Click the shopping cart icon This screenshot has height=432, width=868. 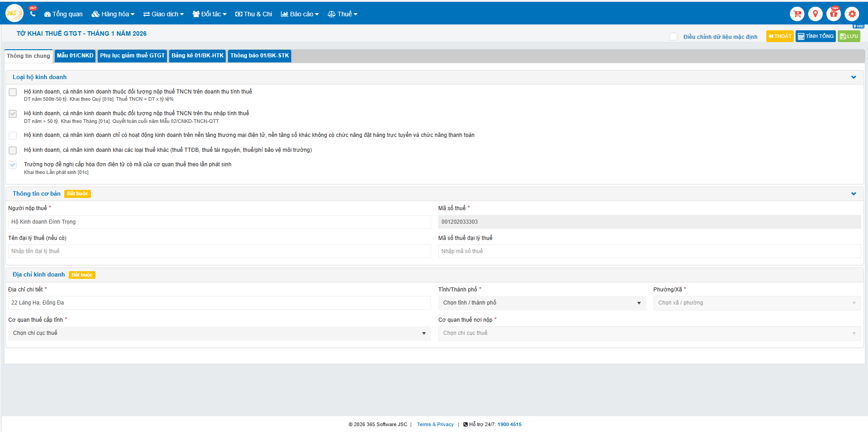pos(797,14)
